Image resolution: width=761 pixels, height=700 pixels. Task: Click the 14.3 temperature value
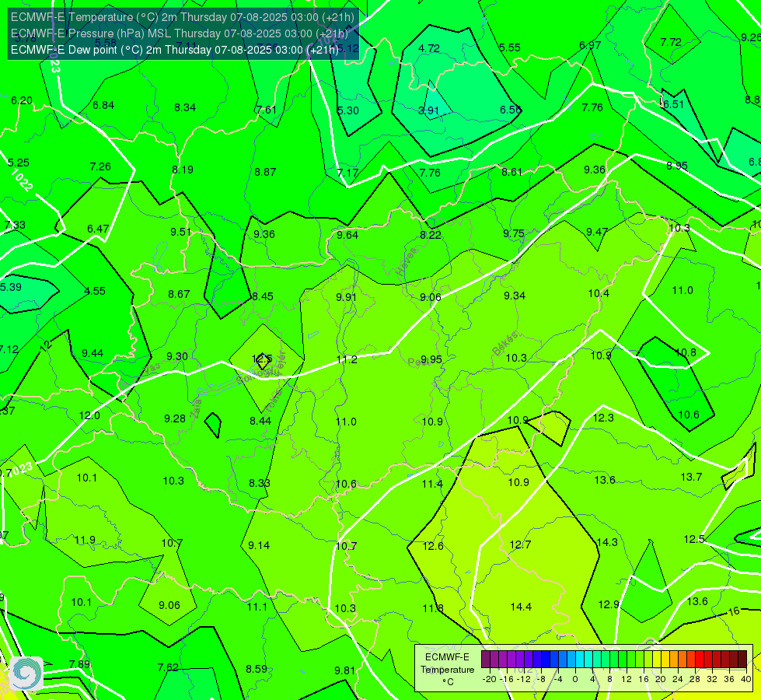(606, 542)
